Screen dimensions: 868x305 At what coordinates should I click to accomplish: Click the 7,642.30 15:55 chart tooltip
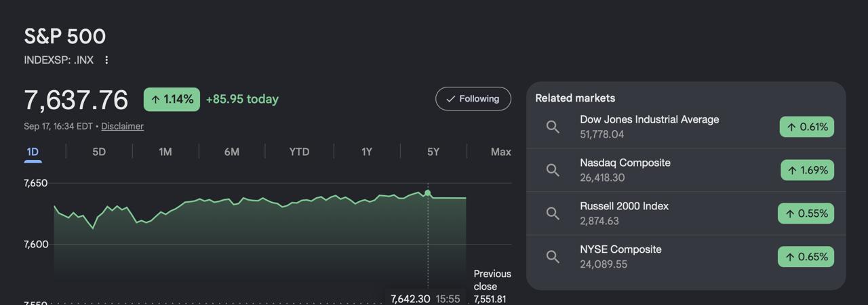click(x=425, y=299)
